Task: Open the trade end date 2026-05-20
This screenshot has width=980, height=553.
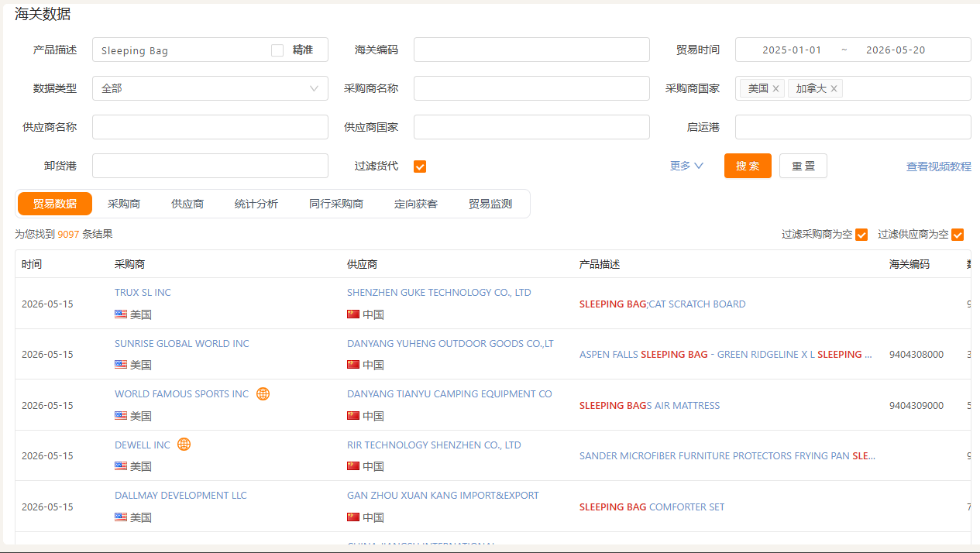Action: (x=896, y=50)
